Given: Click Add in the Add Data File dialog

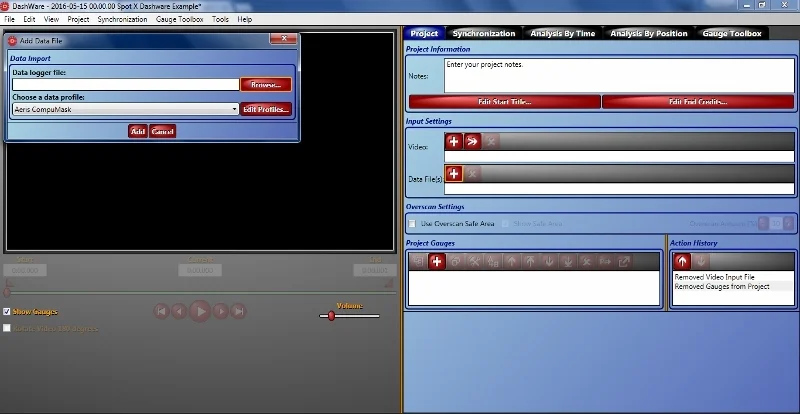Looking at the screenshot, I should tap(138, 131).
